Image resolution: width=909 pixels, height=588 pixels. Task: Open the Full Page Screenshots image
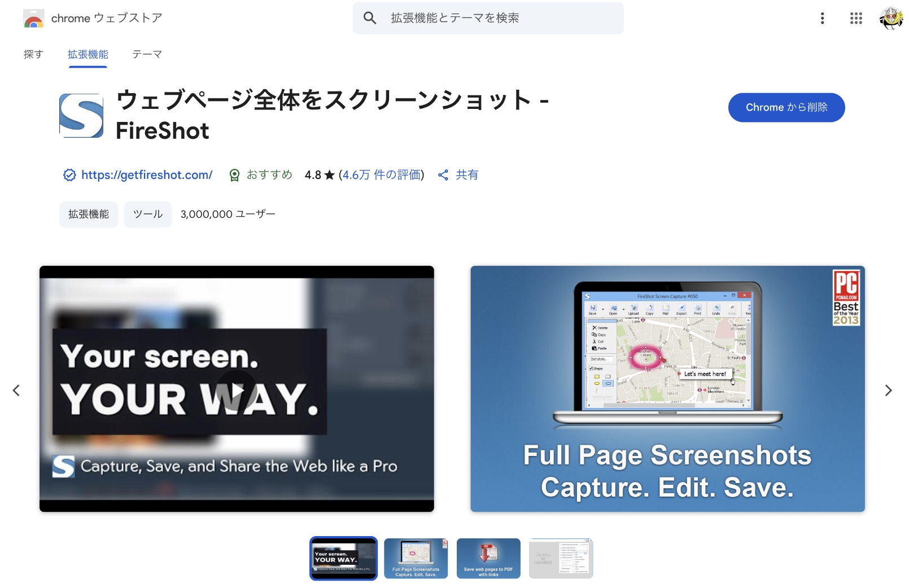coord(667,389)
